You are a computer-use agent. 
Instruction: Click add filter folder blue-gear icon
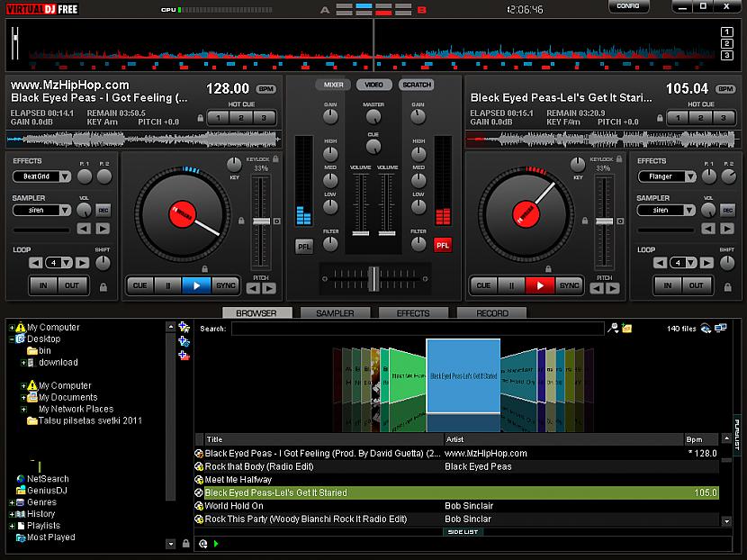pos(184,341)
